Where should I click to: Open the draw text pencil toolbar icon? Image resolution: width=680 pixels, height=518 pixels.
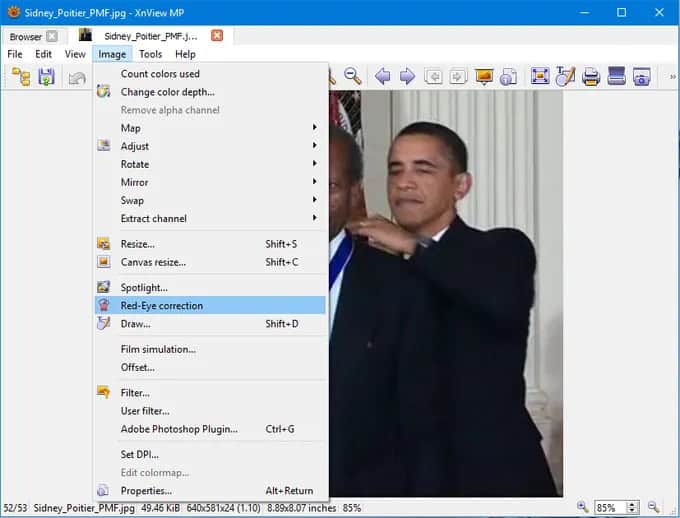click(565, 76)
